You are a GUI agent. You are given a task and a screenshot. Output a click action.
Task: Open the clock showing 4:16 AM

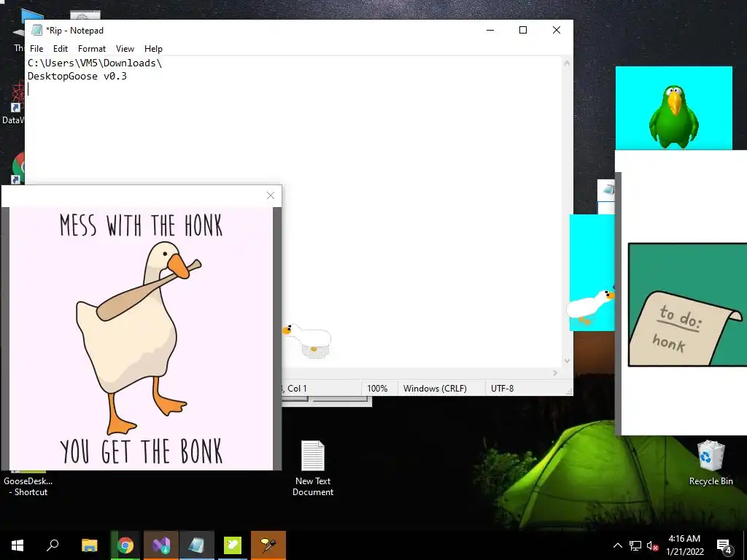[x=684, y=545]
